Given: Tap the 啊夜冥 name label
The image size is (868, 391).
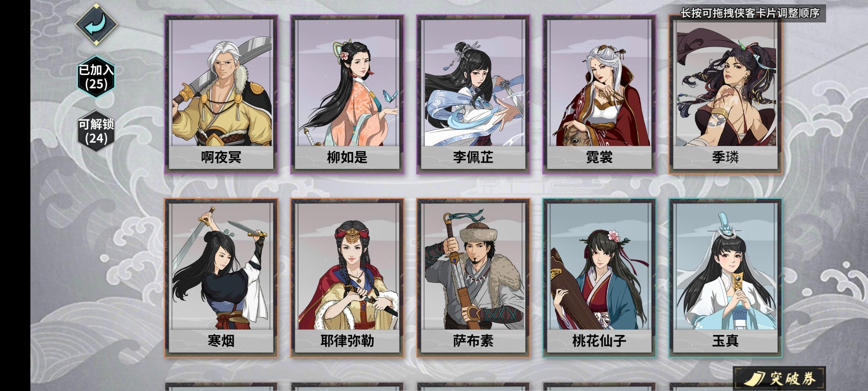Looking at the screenshot, I should [221, 157].
